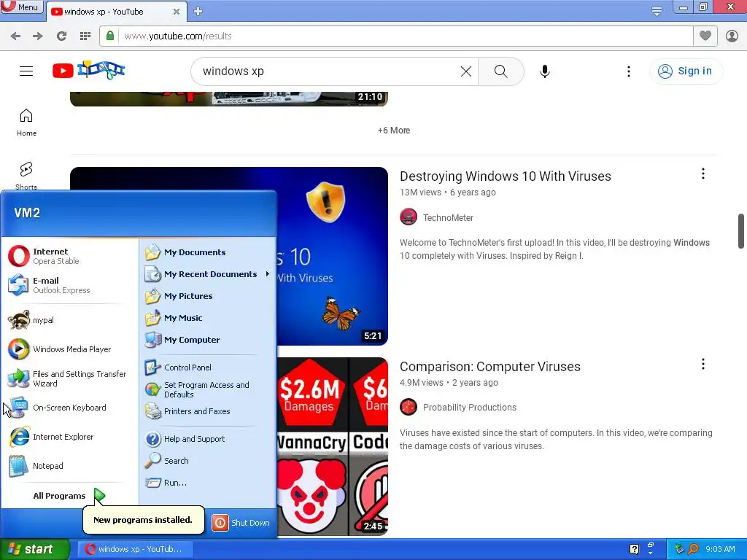Click the YouTube page scrollbar thumb
The height and width of the screenshot is (560, 747).
pyautogui.click(x=741, y=231)
